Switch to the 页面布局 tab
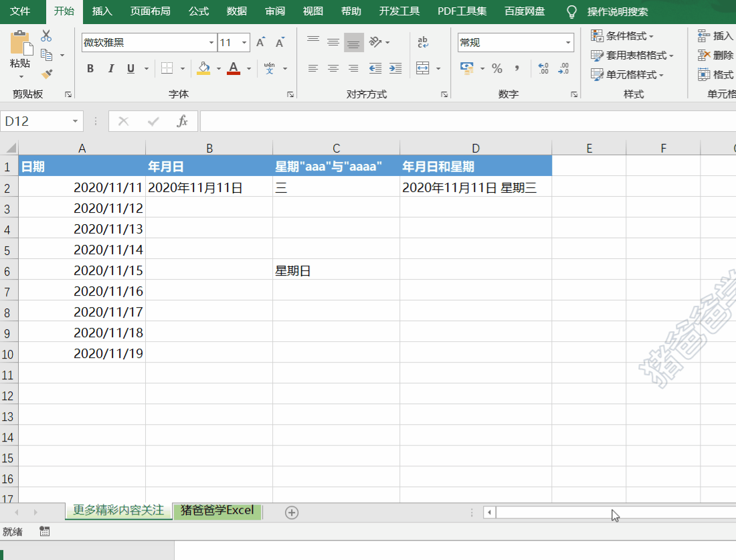Image resolution: width=736 pixels, height=560 pixels. pyautogui.click(x=150, y=11)
